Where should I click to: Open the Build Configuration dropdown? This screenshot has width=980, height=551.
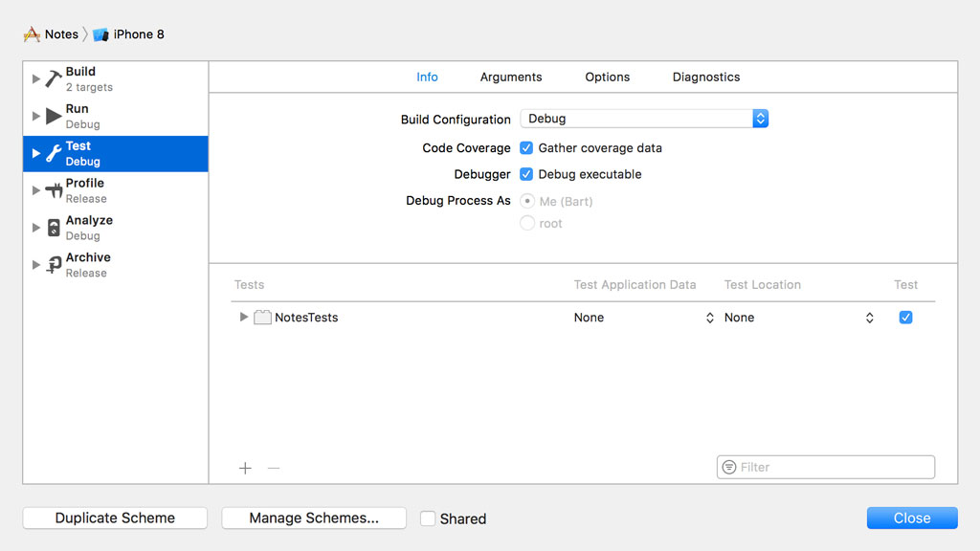[x=760, y=119]
